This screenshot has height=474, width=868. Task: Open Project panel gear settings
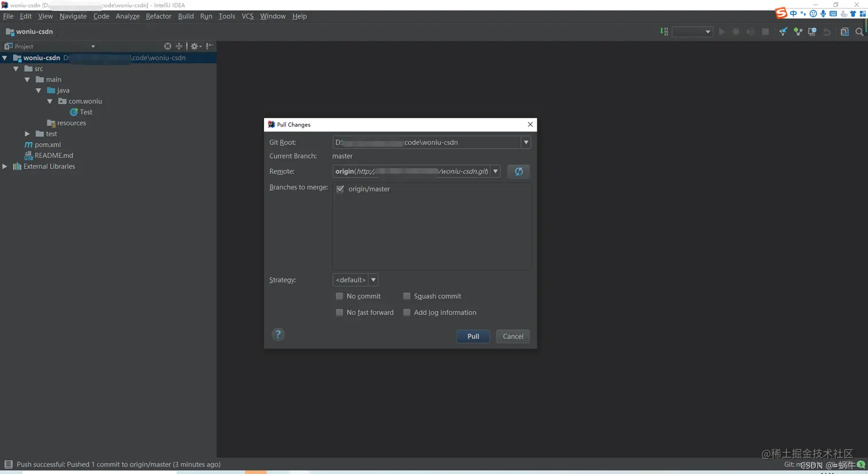tap(195, 46)
